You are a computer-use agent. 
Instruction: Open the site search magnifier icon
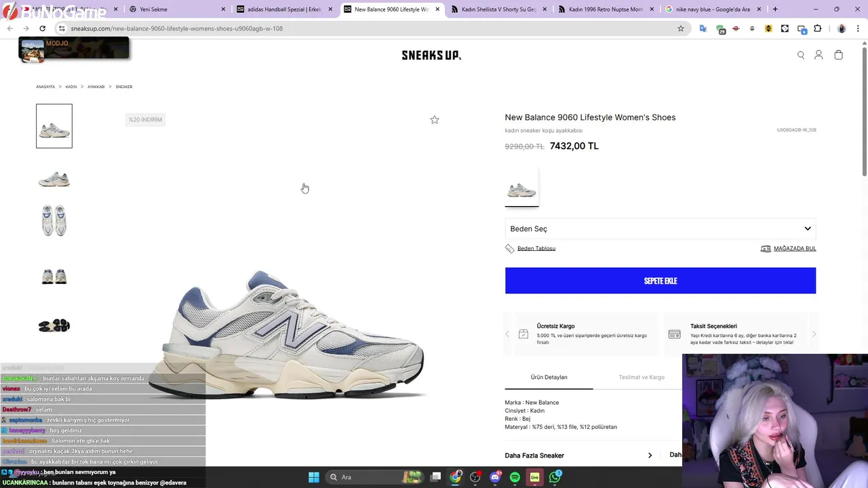click(x=801, y=56)
